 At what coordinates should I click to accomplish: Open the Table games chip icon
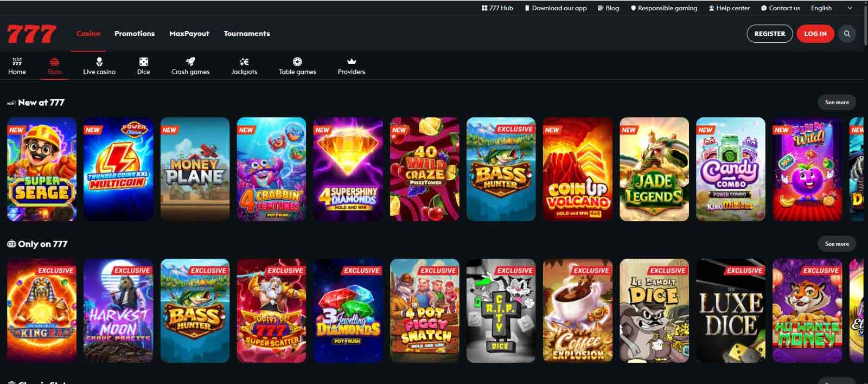297,61
